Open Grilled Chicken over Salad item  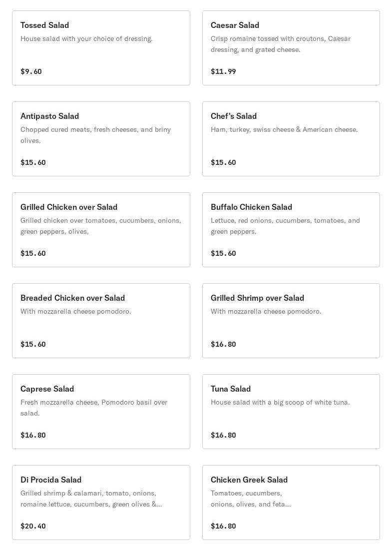pyautogui.click(x=101, y=230)
